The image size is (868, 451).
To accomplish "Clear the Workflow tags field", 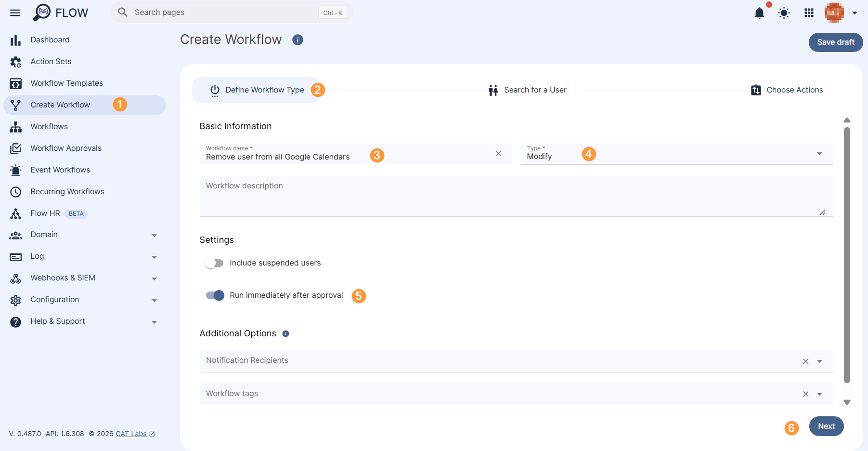I will pos(805,394).
